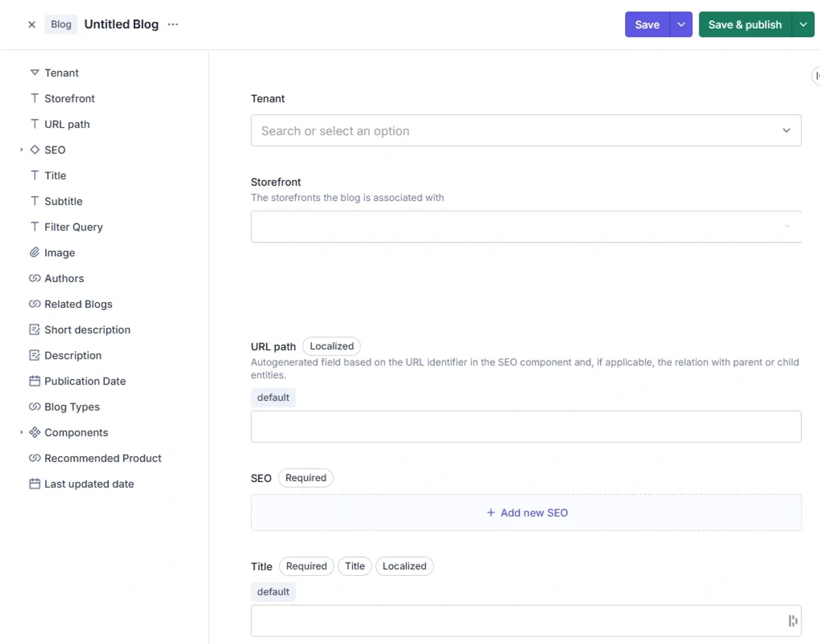Click the Blog Types relation icon
Viewport: 820px width, 644px height.
(x=35, y=407)
